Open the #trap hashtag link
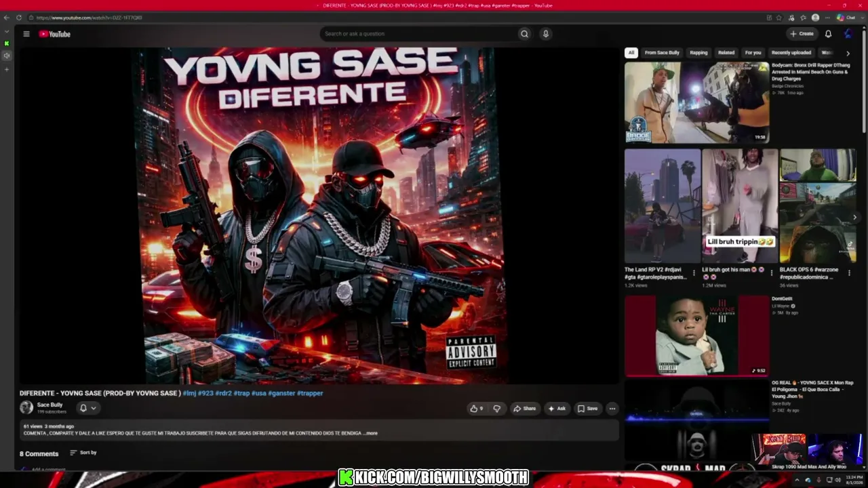 (241, 393)
